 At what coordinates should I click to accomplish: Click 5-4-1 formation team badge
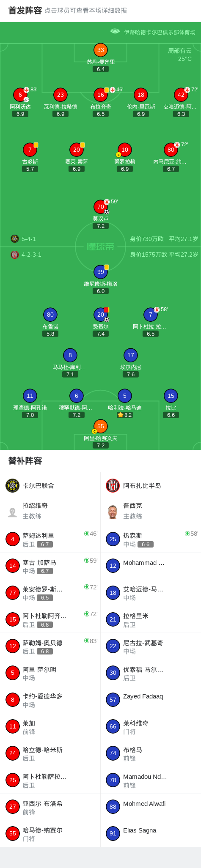point(15,238)
